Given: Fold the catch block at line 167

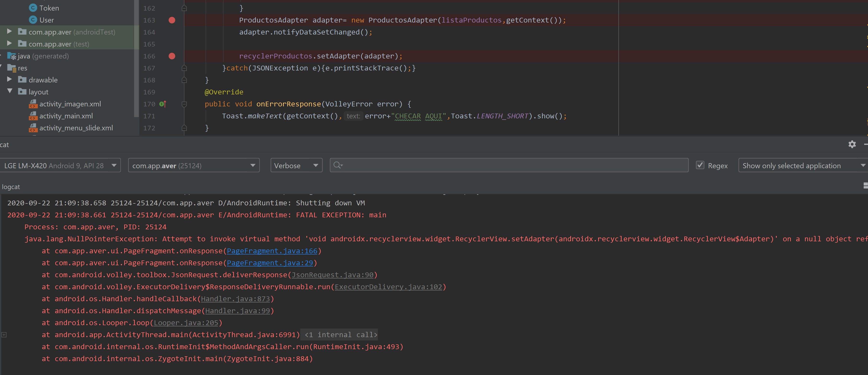Looking at the screenshot, I should click(x=184, y=68).
